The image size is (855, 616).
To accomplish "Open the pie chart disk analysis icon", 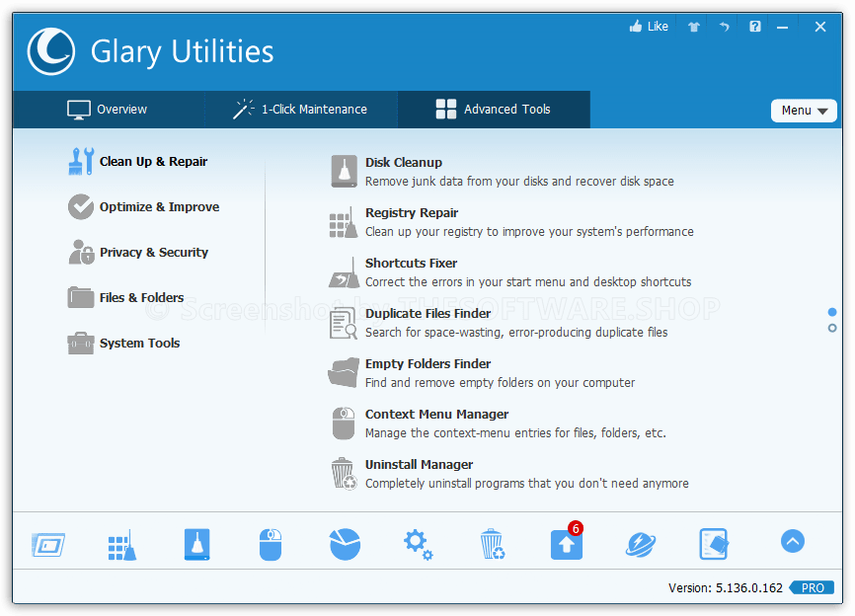I will pyautogui.click(x=346, y=544).
